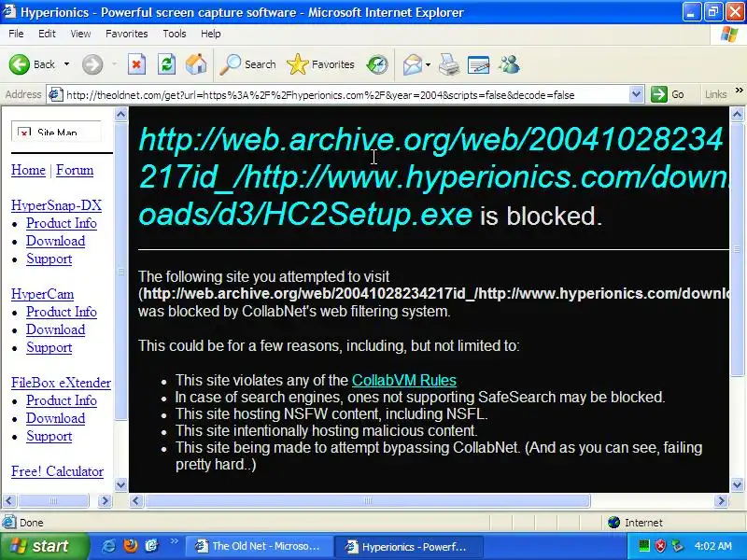
Task: Click the red X Stop button
Action: click(136, 64)
